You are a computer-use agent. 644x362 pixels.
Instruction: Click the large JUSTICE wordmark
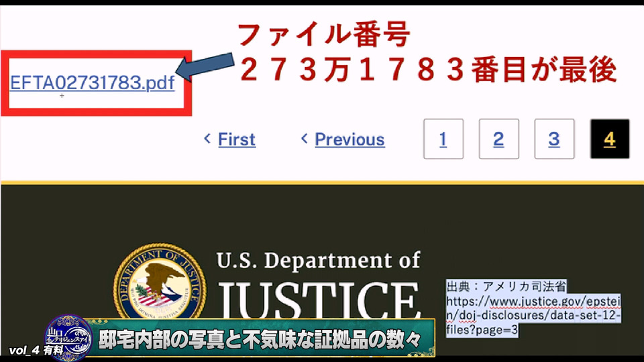(319, 300)
